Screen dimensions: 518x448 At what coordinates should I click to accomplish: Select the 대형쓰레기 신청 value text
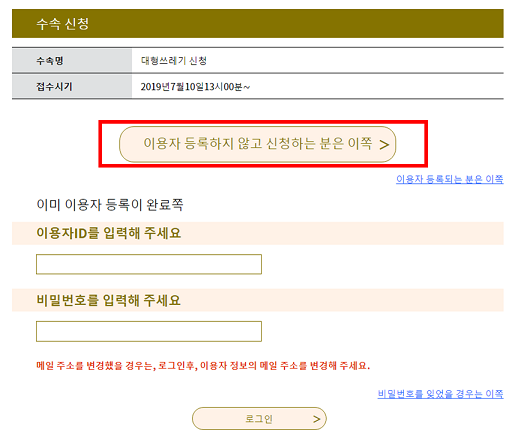click(x=174, y=61)
